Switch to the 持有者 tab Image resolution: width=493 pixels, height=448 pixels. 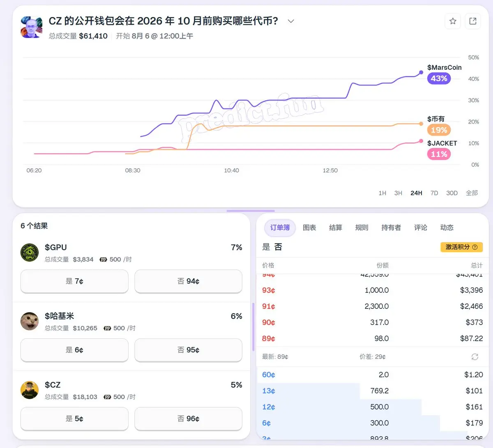tap(391, 228)
